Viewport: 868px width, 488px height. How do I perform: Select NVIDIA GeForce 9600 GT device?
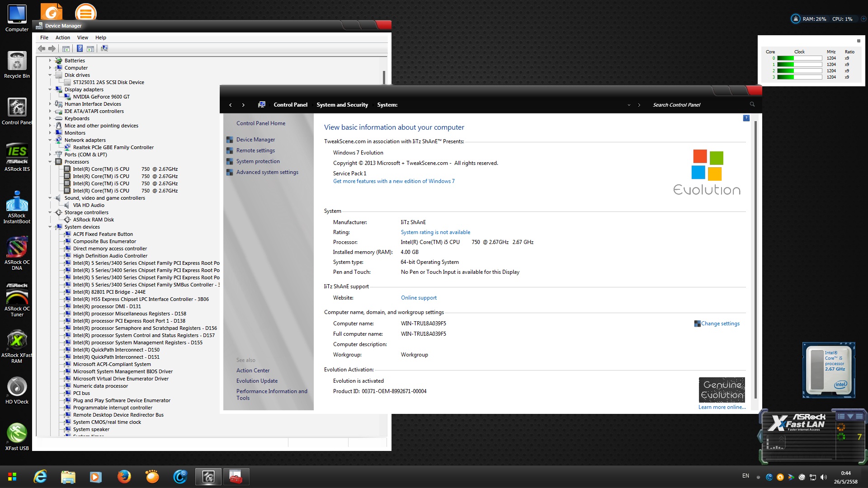click(101, 97)
